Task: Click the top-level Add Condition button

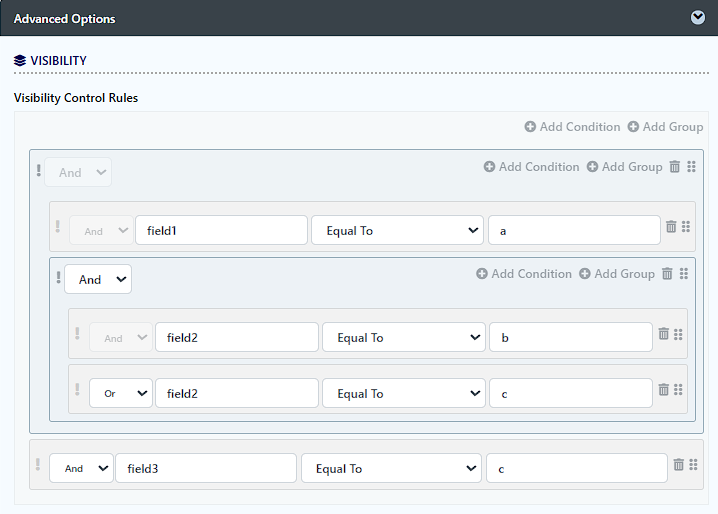Action: (x=572, y=127)
